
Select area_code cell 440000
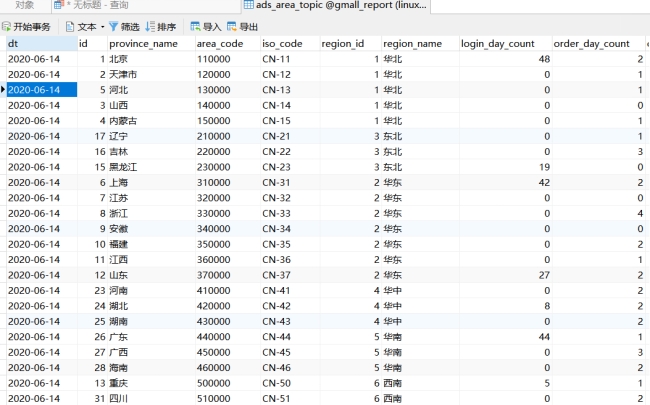point(225,337)
